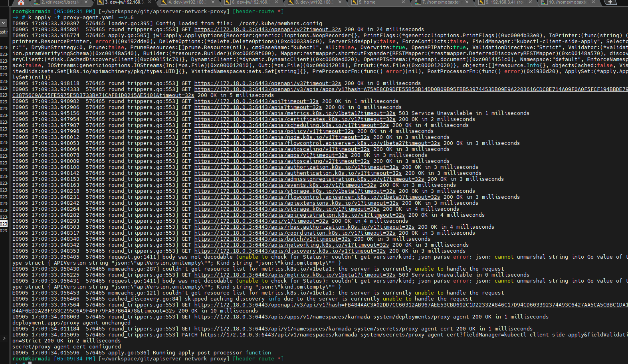The image size is (628, 364).
Task: Close the '6. dev-jw' tab
Action: coord(277,2)
